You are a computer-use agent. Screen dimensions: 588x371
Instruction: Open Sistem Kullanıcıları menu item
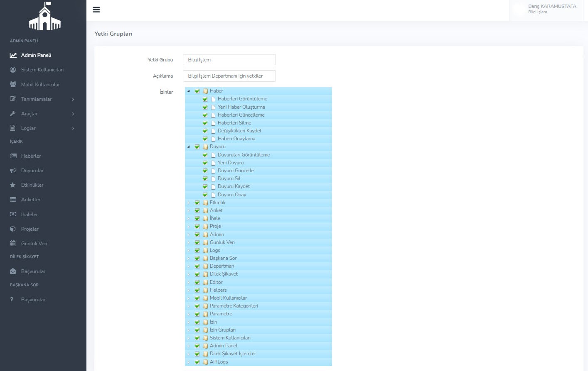(x=43, y=70)
